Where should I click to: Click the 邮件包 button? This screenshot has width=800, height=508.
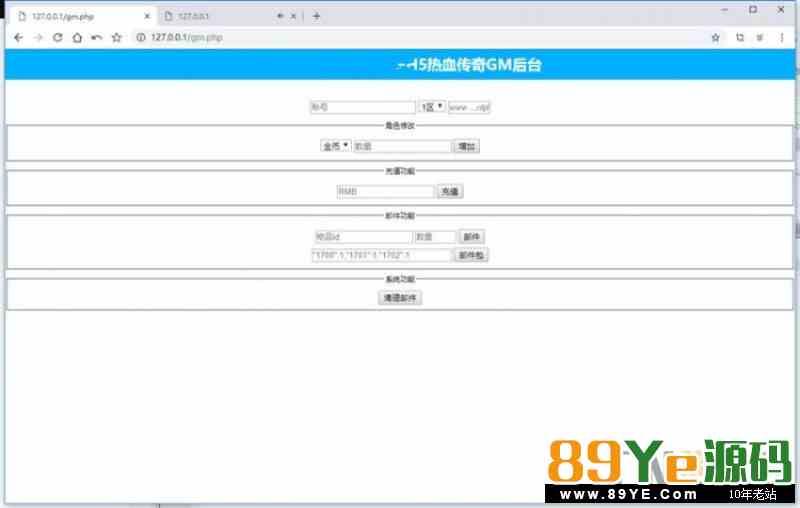tap(471, 255)
